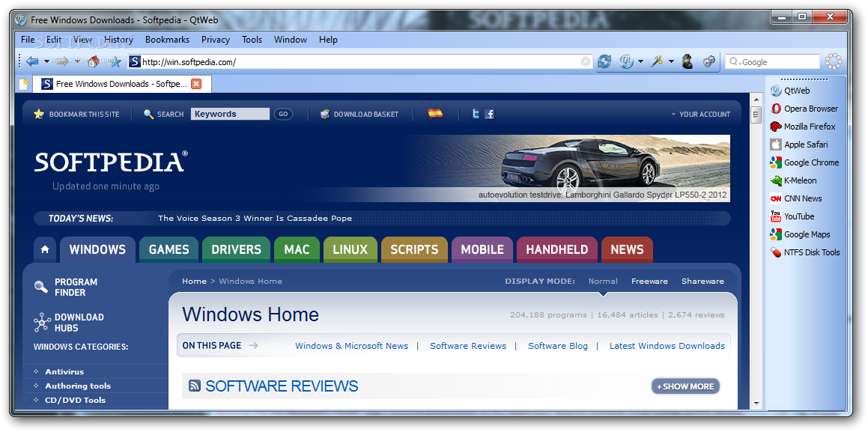Open settings with the gears icon
Image resolution: width=868 pixels, height=432 pixels.
[709, 61]
